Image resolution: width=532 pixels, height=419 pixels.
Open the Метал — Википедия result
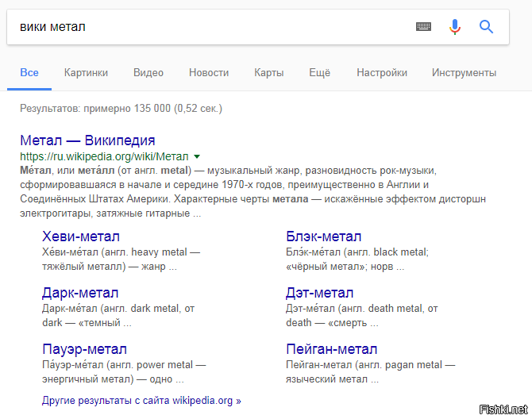coord(87,140)
